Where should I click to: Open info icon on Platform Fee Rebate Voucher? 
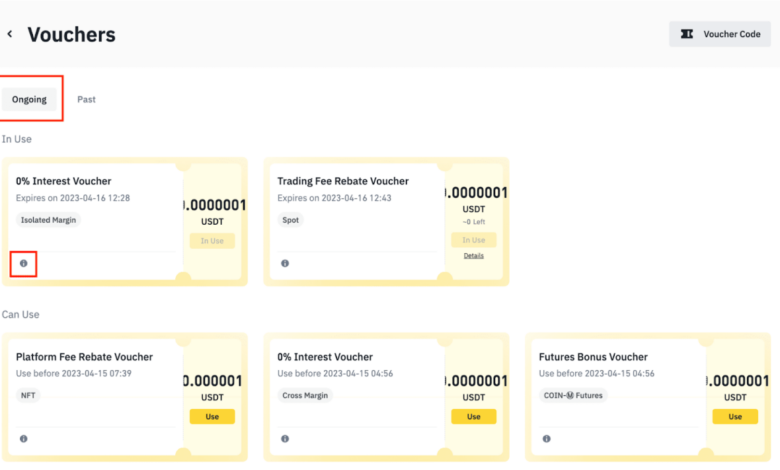tap(23, 439)
